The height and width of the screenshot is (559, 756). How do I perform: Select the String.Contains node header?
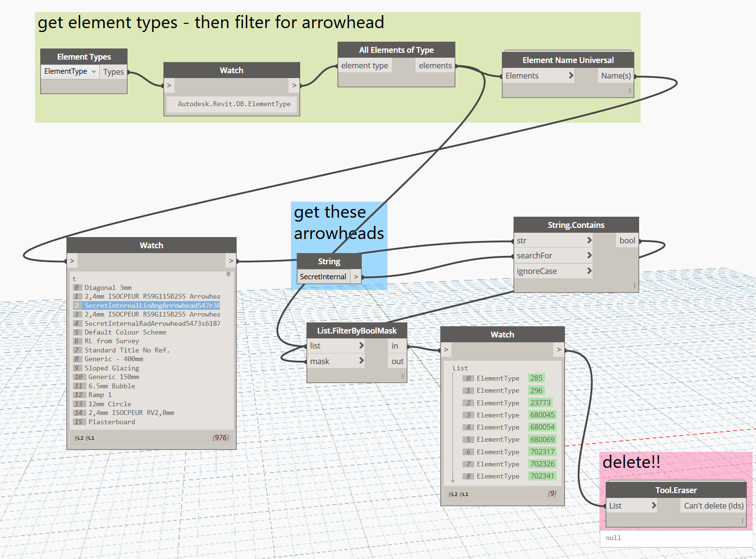576,225
